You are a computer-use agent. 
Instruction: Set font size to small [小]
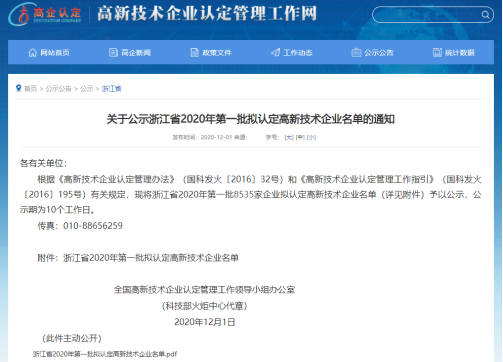(311, 137)
